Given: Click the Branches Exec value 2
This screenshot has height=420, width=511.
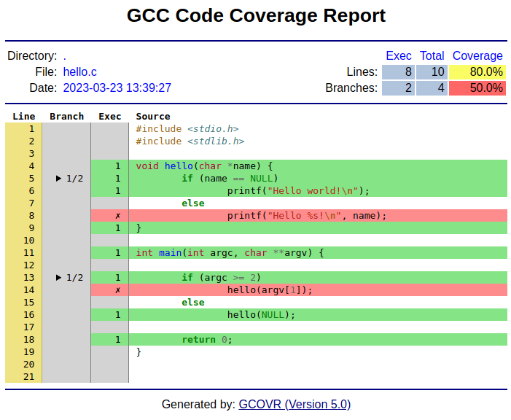Looking at the screenshot, I should 398,87.
